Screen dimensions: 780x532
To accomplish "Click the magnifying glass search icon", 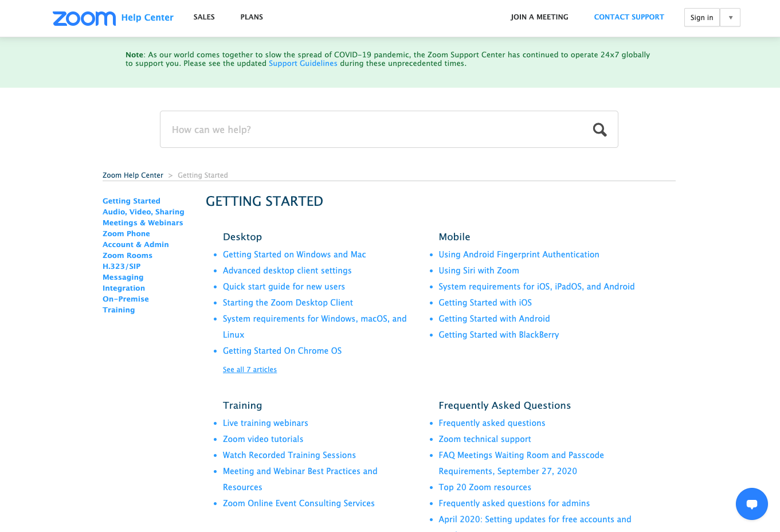I will coord(599,130).
